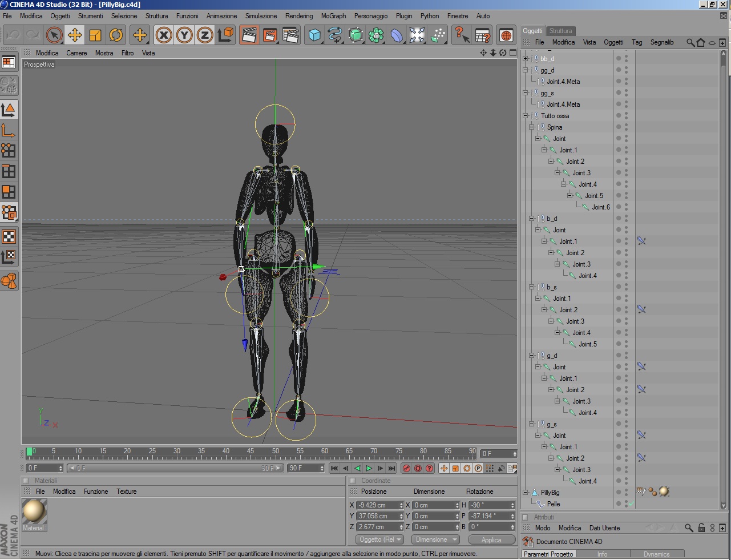Click the Applica button
The height and width of the screenshot is (560, 731).
[x=491, y=539]
